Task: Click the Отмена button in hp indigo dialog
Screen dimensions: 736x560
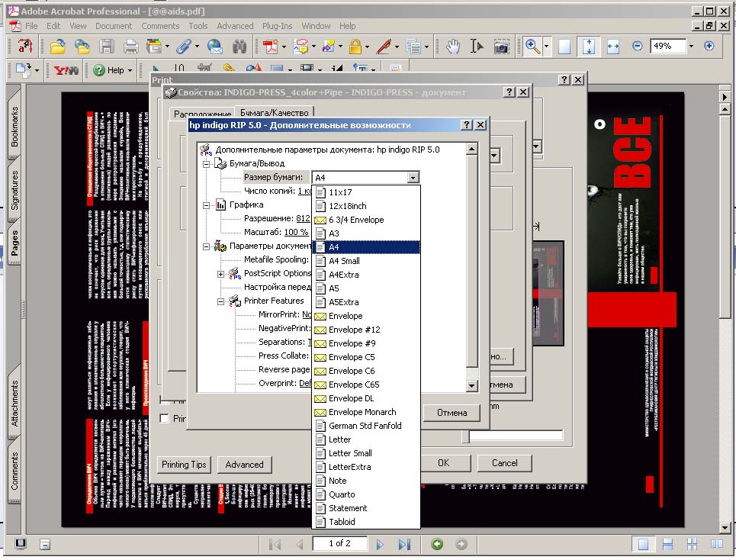Action: (x=452, y=413)
